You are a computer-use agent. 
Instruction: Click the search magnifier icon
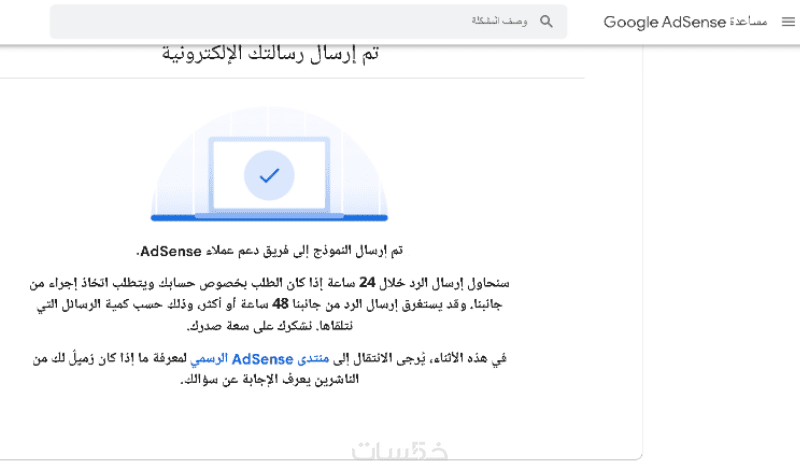point(546,21)
